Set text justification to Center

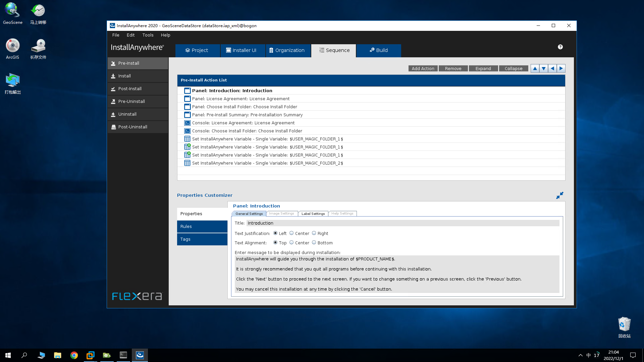point(291,233)
